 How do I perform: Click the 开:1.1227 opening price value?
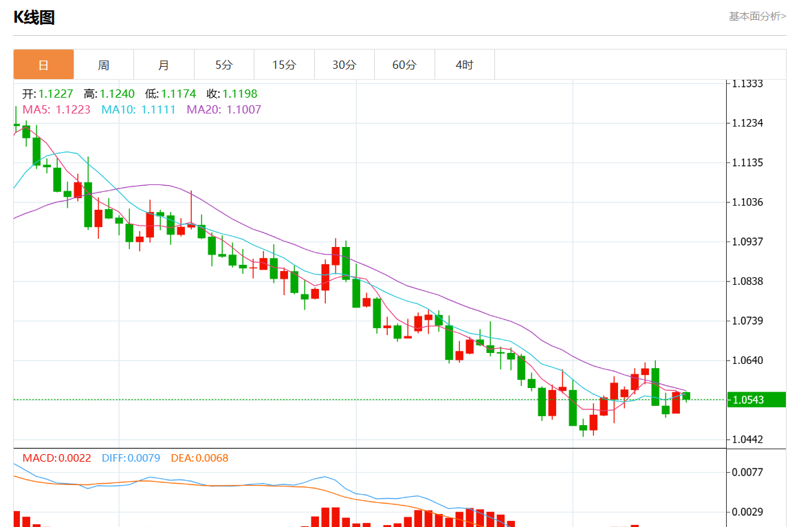pyautogui.click(x=47, y=94)
